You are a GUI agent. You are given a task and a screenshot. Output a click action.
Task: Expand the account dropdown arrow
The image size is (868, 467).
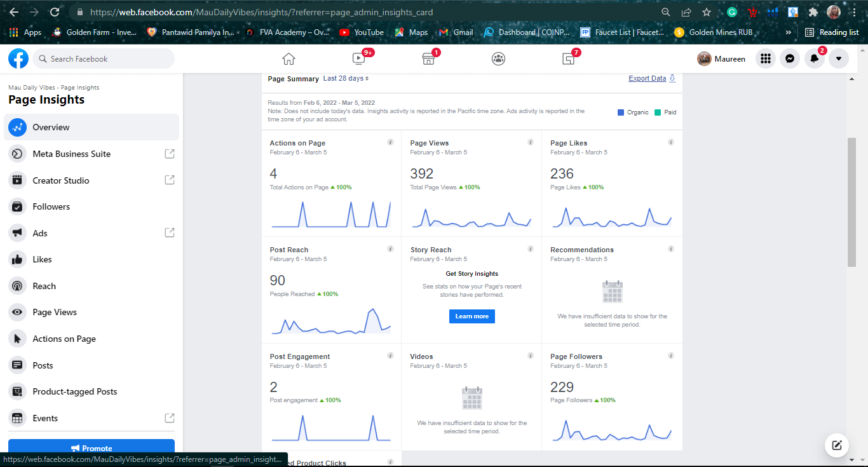point(839,58)
